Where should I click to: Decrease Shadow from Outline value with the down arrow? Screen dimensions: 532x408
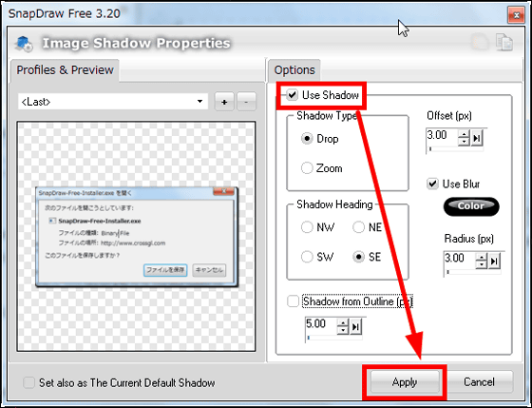tap(343, 331)
